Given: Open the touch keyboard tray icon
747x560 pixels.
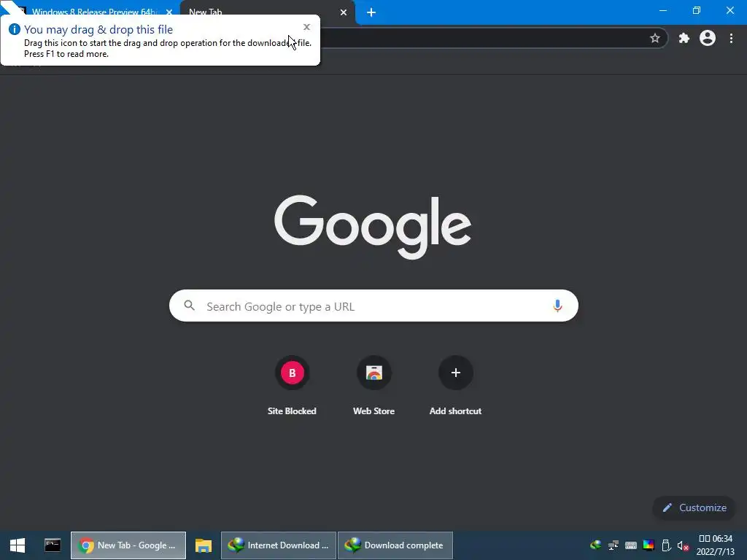Looking at the screenshot, I should click(x=631, y=545).
